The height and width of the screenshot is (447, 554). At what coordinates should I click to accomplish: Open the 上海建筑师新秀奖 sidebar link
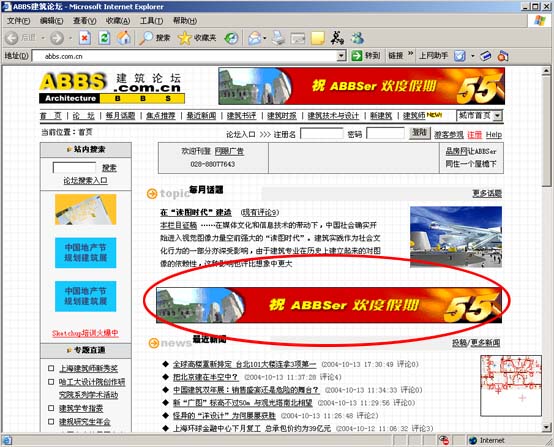88,369
